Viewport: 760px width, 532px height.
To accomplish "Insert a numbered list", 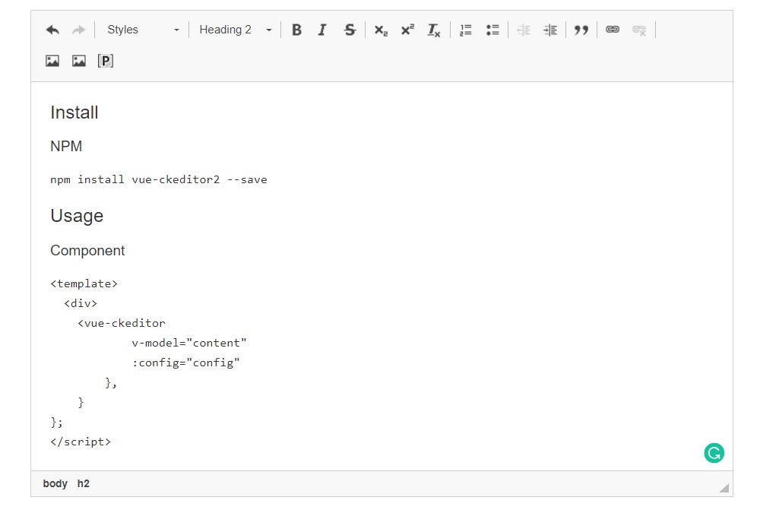I will [x=466, y=30].
